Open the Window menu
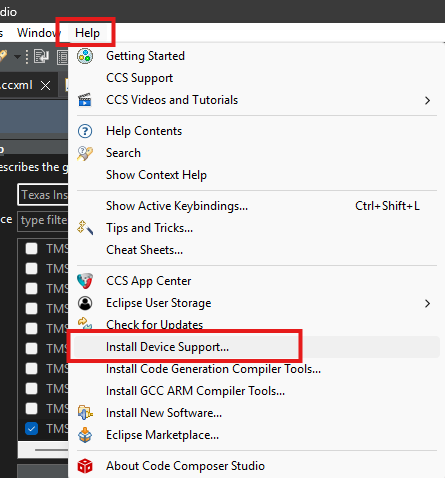Image resolution: width=445 pixels, height=478 pixels. coord(39,33)
